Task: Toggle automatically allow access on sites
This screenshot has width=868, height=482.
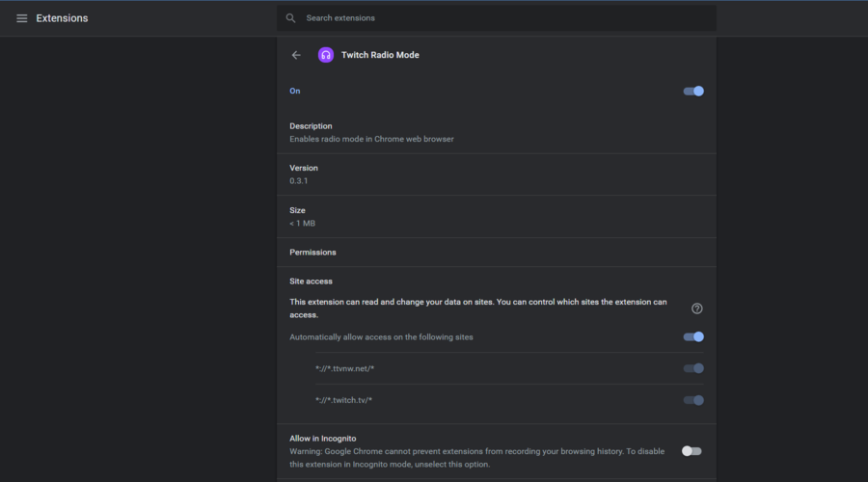Action: 693,337
